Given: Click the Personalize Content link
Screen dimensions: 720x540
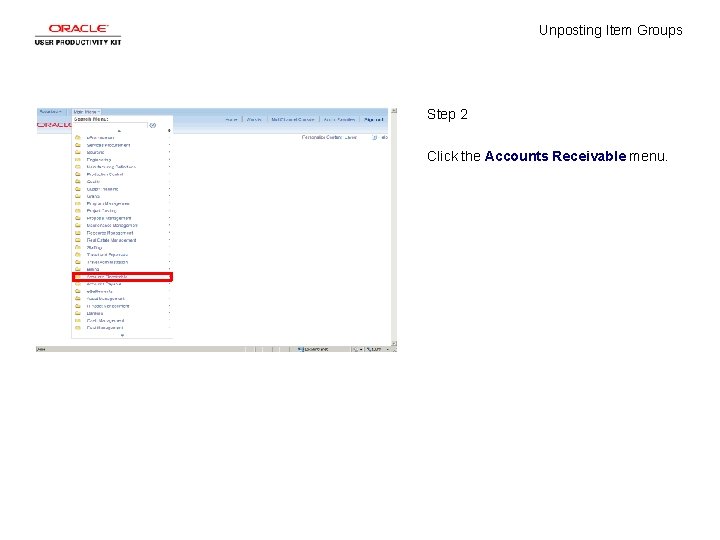Looking at the screenshot, I should tap(321, 137).
